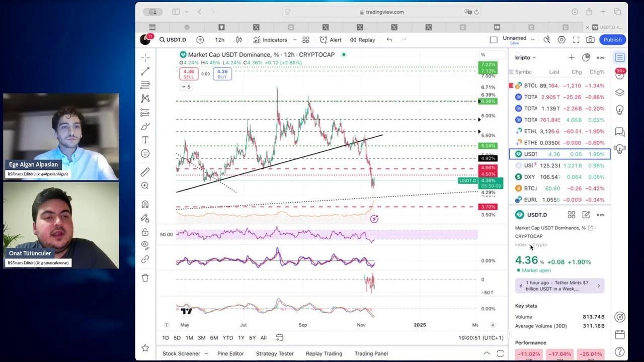Open the Pine Editor tab
This screenshot has height=362, width=644.
(230, 353)
